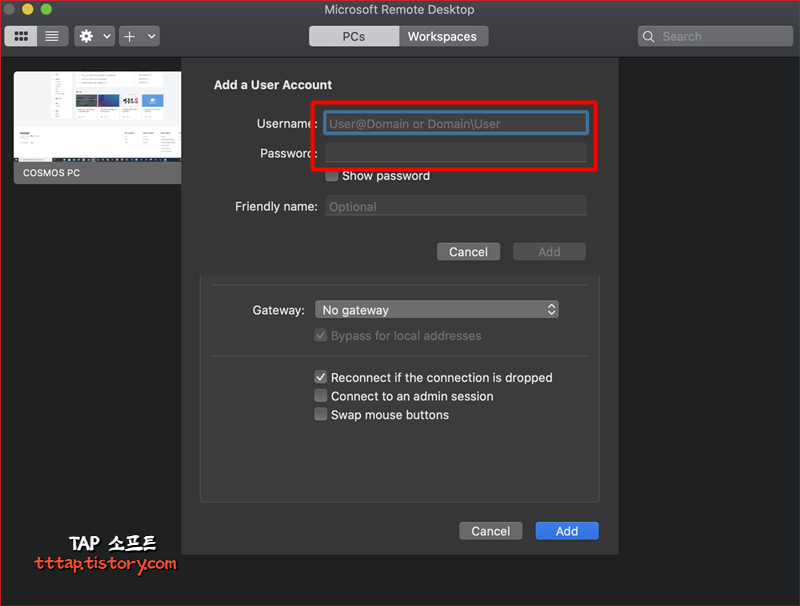Click the Username input field
The image size is (800, 606).
(x=456, y=123)
